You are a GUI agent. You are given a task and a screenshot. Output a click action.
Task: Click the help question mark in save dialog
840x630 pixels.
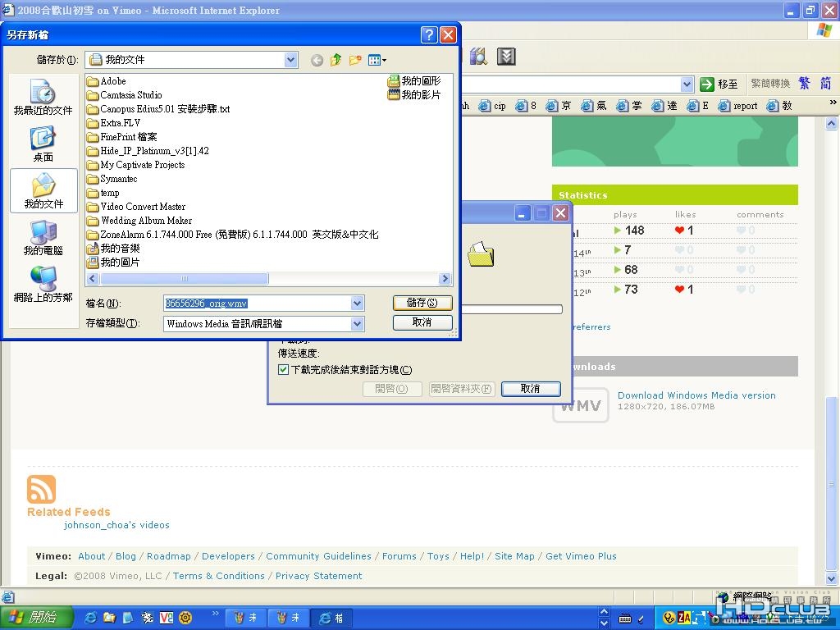click(x=429, y=34)
